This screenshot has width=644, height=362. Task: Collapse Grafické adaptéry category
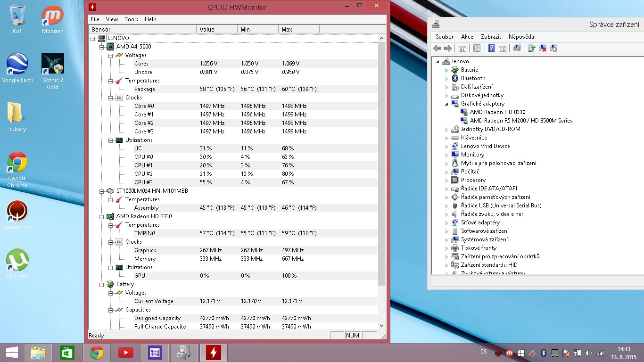pyautogui.click(x=446, y=104)
